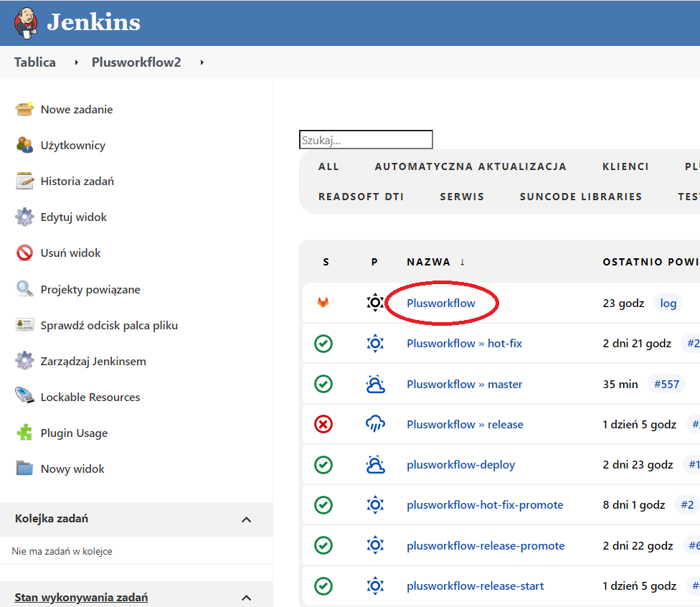Viewport: 700px width, 607px height.
Task: Open the log link for Plusworkflow
Action: pos(668,303)
